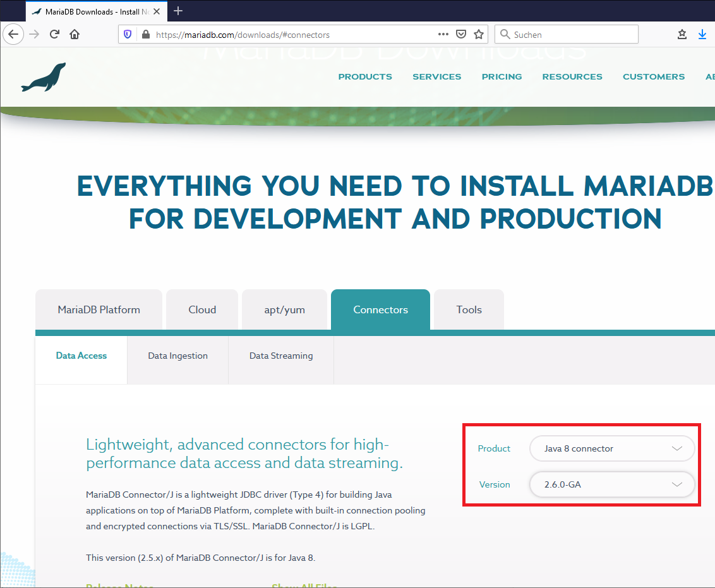This screenshot has height=588, width=715.
Task: Switch to the apt/yum tab
Action: 284,309
